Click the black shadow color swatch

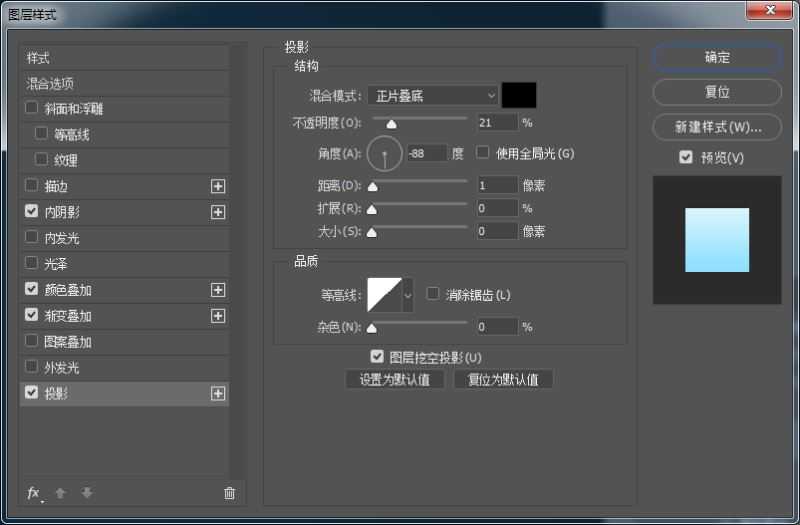pos(519,95)
